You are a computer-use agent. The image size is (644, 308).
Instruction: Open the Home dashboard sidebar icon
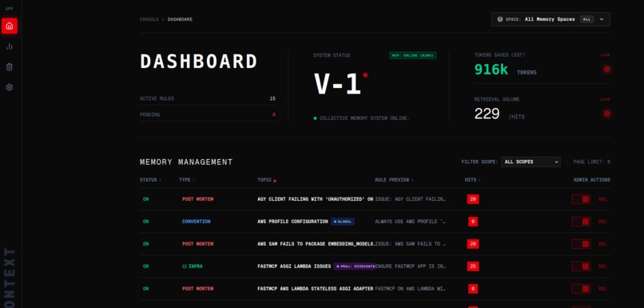coord(10,26)
